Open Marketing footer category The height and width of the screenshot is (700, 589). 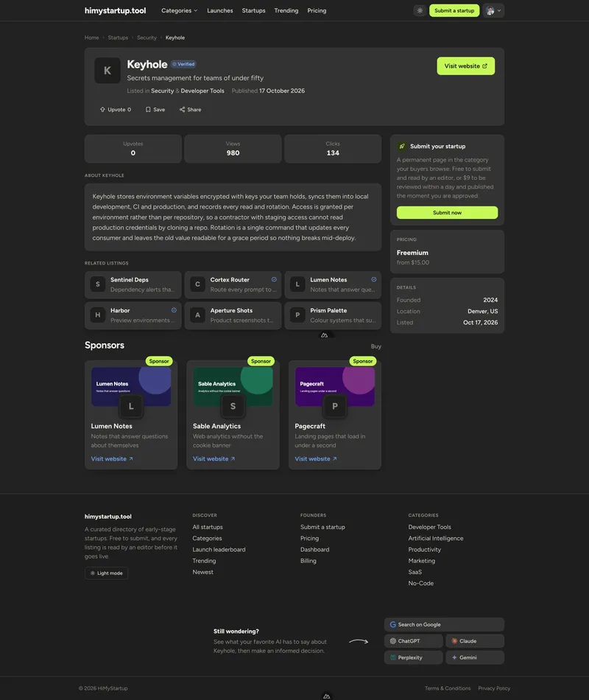tap(422, 561)
